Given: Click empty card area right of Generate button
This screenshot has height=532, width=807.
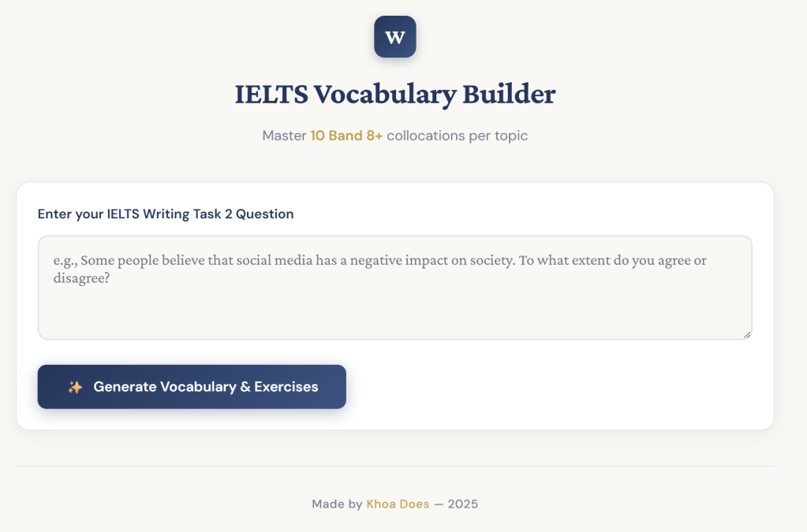Looking at the screenshot, I should (552, 387).
